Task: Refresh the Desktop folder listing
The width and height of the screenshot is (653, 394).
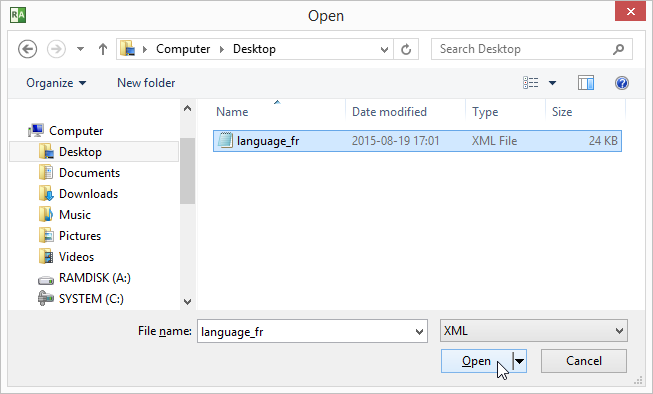Action: pyautogui.click(x=406, y=50)
